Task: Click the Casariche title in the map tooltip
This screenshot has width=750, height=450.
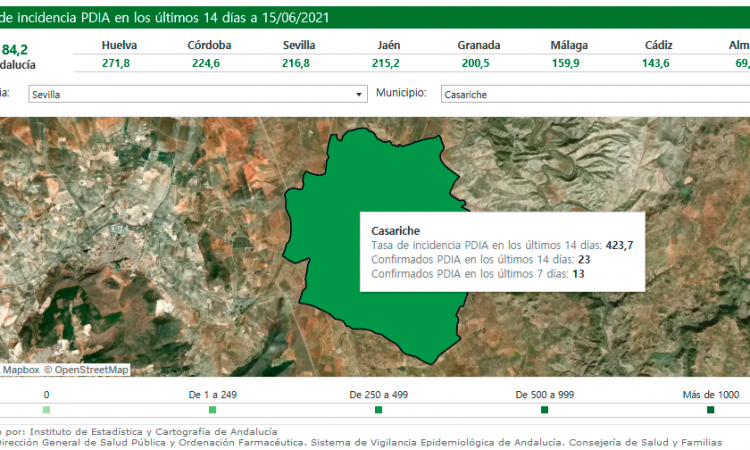Action: [x=395, y=230]
